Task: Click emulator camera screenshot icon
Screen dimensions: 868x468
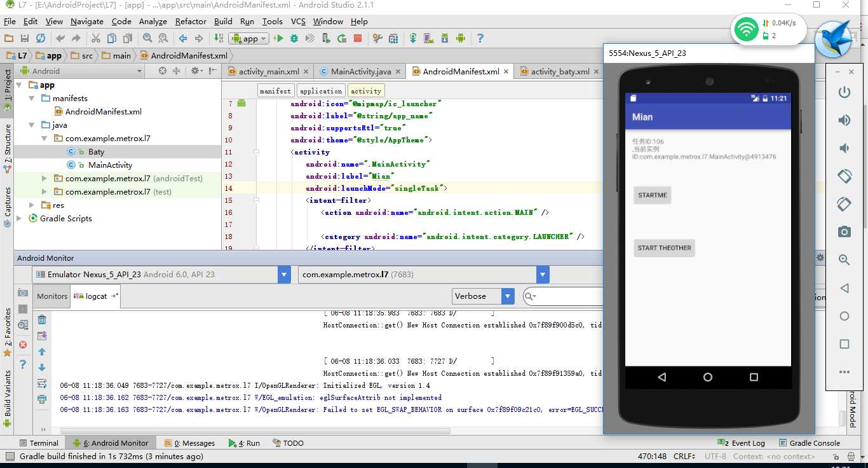Action: (x=844, y=231)
